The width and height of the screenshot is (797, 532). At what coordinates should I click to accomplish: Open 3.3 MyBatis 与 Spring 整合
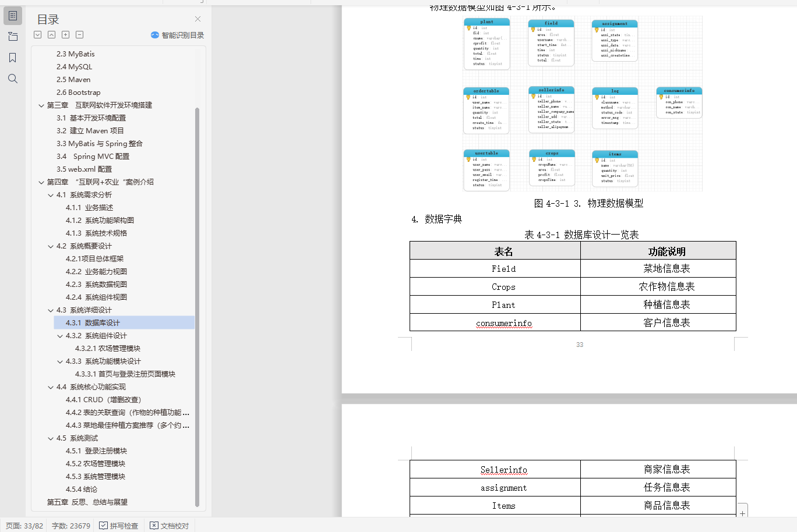point(99,144)
